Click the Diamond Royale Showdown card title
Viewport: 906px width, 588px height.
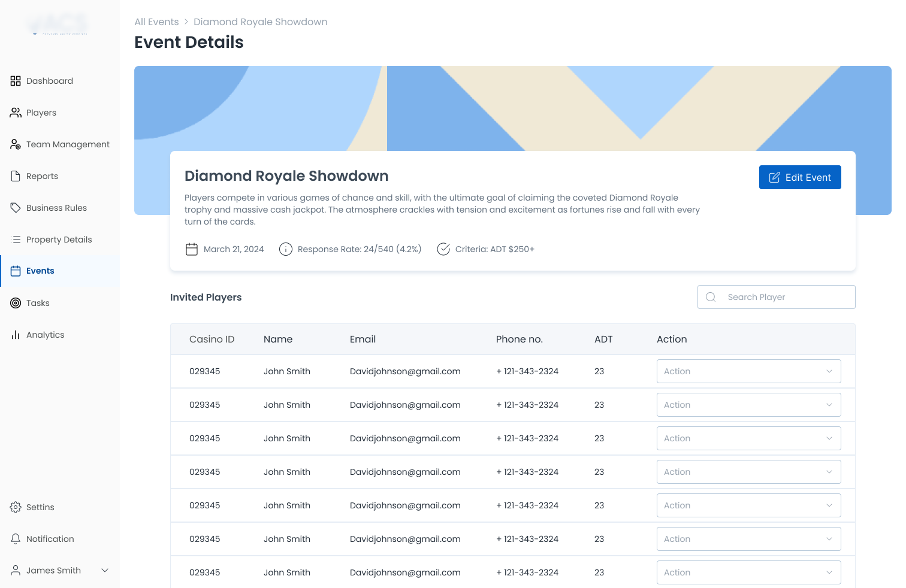286,175
